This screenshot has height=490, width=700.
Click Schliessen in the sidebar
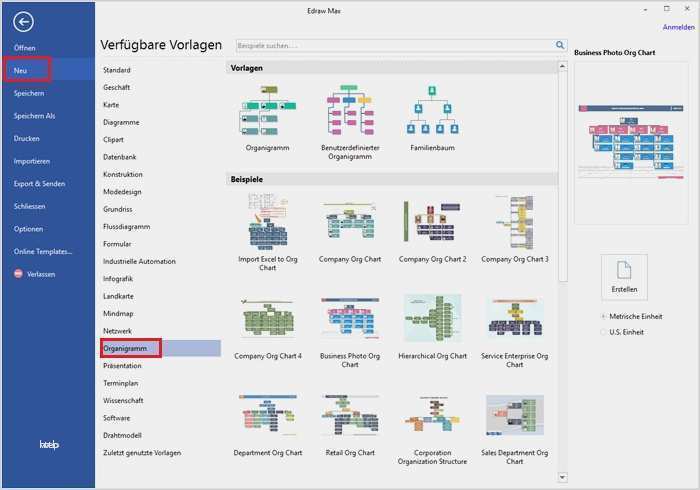click(29, 206)
